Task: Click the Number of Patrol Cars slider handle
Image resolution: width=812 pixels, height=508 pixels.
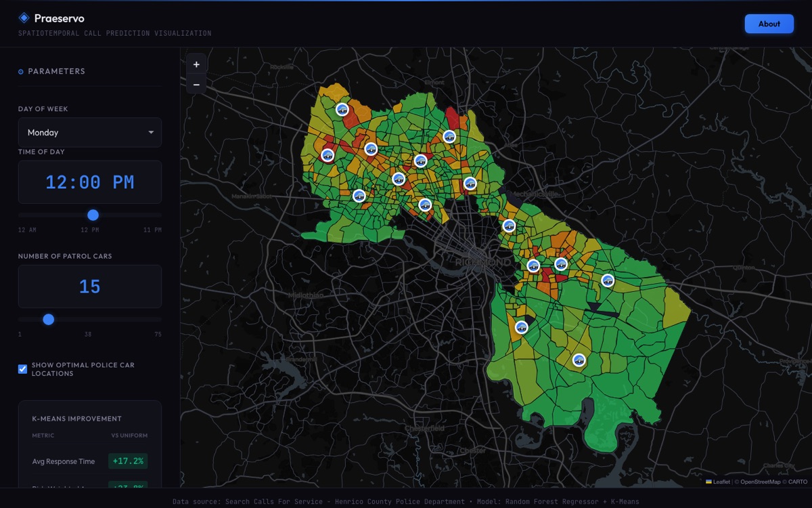Action: click(x=48, y=319)
